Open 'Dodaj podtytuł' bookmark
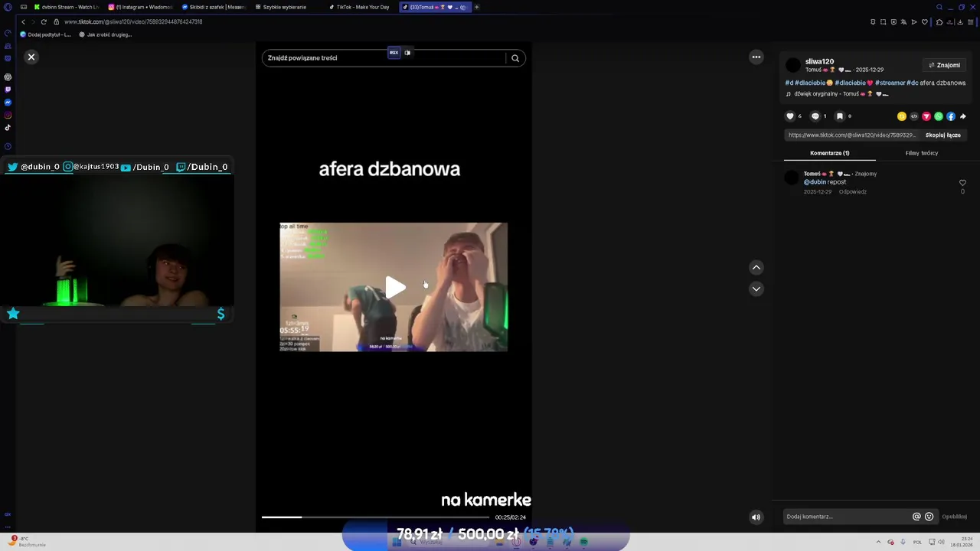The image size is (980, 551). (x=46, y=34)
